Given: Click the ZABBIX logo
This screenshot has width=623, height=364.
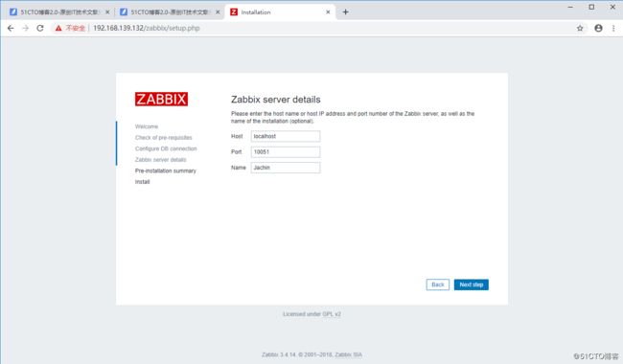Looking at the screenshot, I should pyautogui.click(x=161, y=100).
